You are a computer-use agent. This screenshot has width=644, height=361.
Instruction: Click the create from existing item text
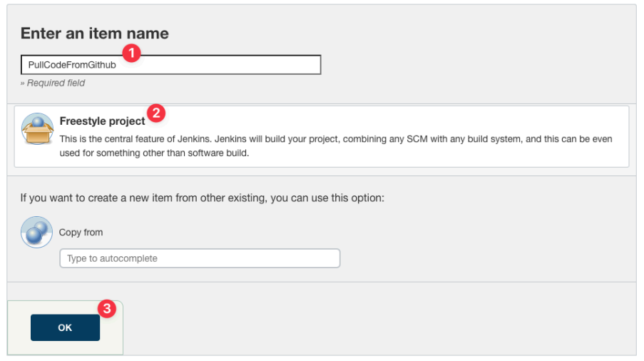[x=203, y=198]
